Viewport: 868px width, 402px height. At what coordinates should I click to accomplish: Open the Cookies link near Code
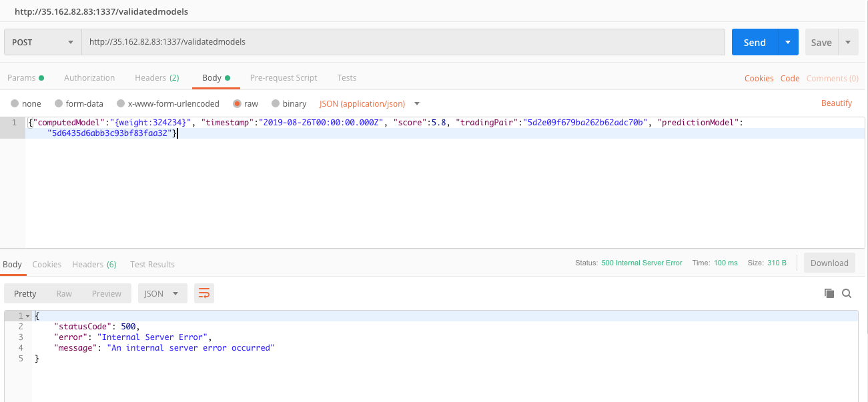[x=759, y=79]
